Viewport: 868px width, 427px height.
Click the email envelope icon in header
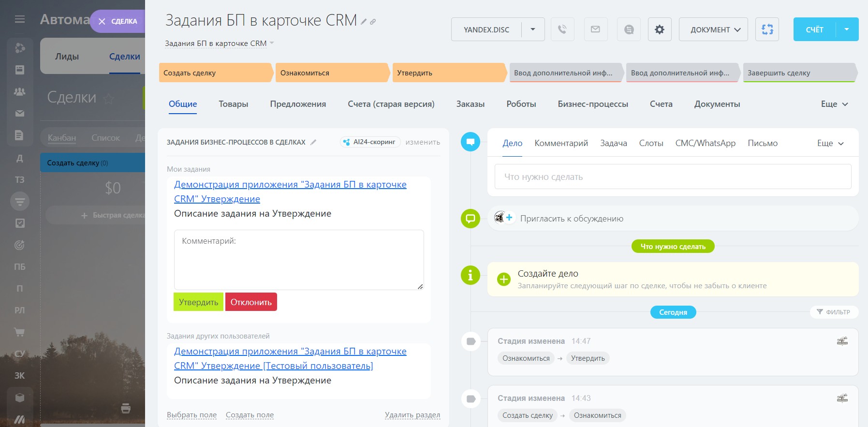[595, 29]
